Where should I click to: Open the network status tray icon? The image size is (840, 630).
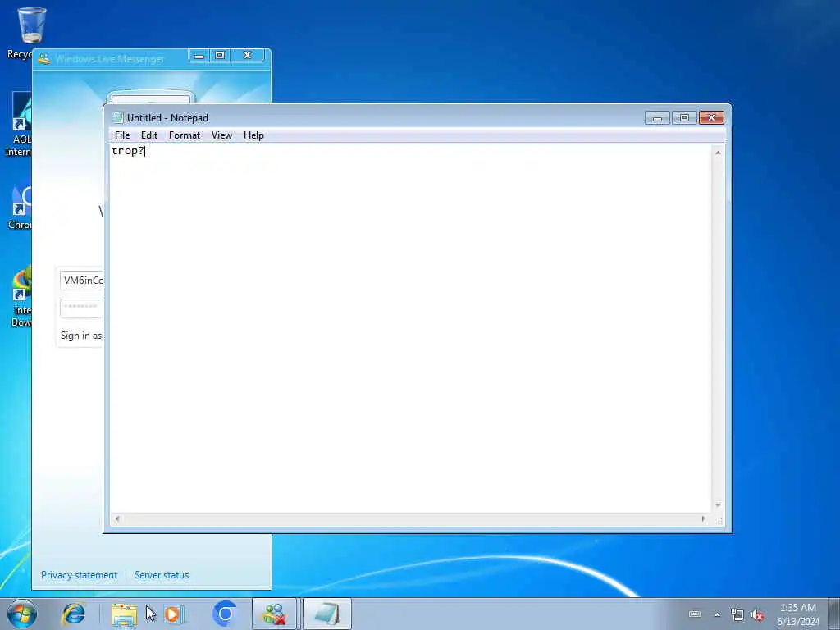[737, 615]
